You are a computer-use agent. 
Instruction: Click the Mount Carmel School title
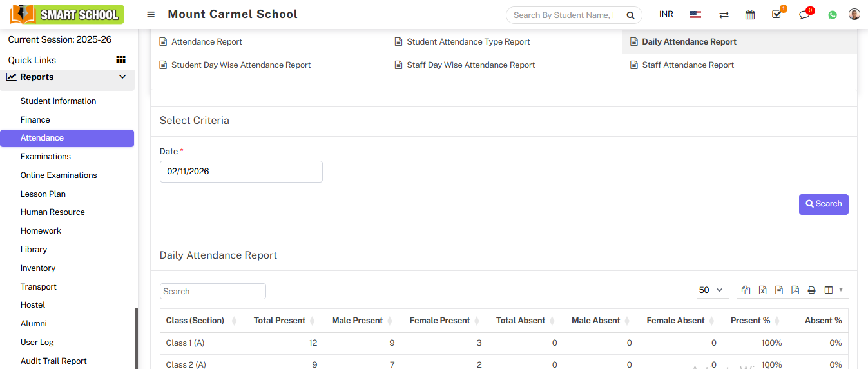click(x=233, y=14)
